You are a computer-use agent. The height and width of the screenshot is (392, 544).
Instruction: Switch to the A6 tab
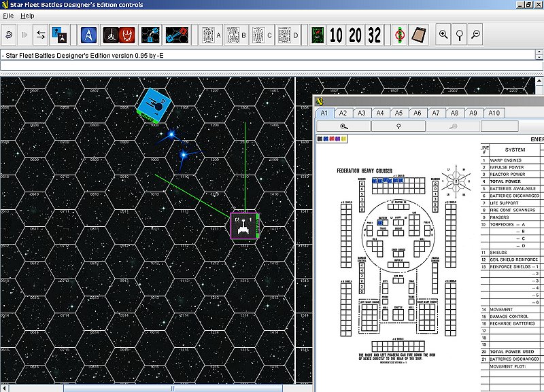(418, 113)
